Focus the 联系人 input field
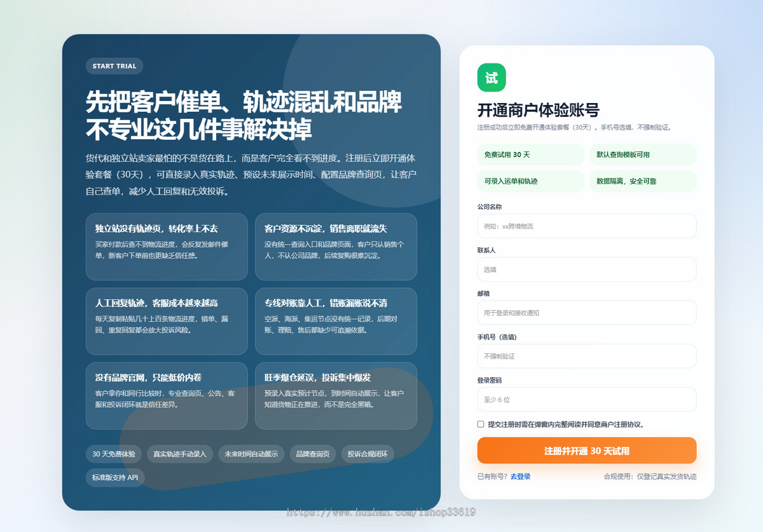The image size is (763, 532). click(x=587, y=269)
